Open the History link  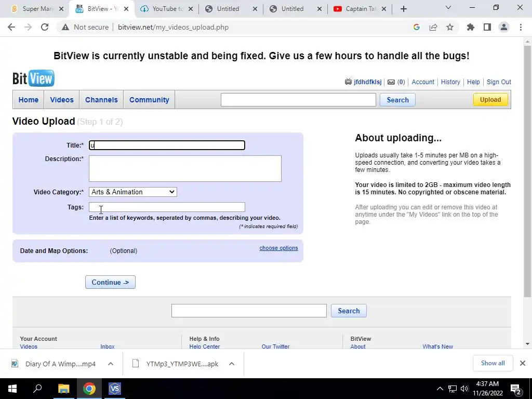pyautogui.click(x=450, y=82)
